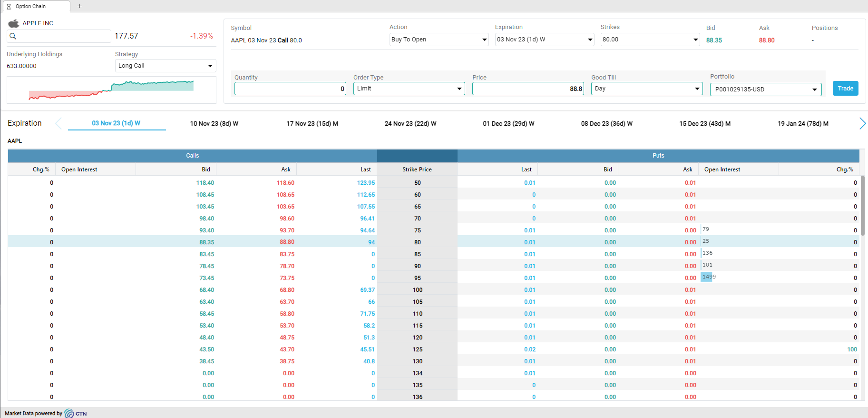868x418 pixels.
Task: Open the Action Buy To Open dropdown
Action: point(439,40)
